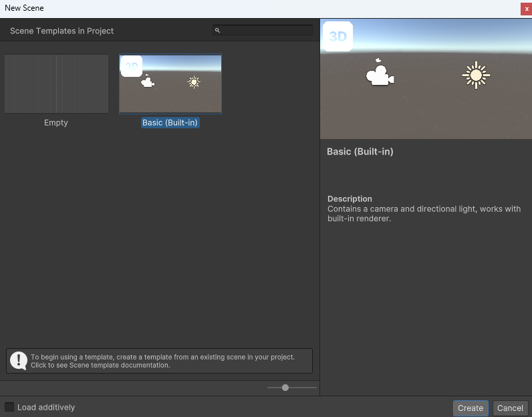Click the 3D badge on Basic thumbnail
Screen dimensions: 532x417
click(132, 66)
